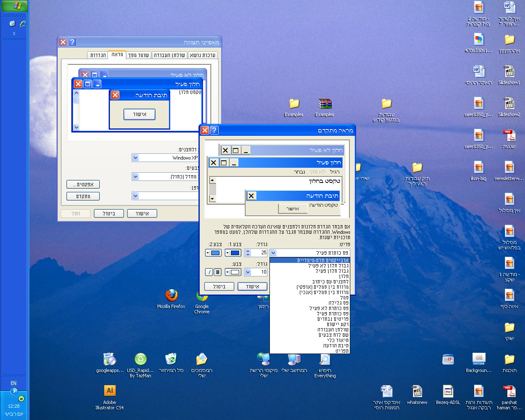The width and height of the screenshot is (525, 420).
Task: Expand the פריט item combo box arrow
Action: coord(273,253)
